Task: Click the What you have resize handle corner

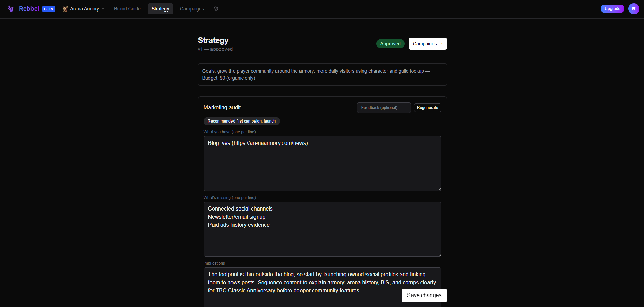Action: tap(439, 189)
